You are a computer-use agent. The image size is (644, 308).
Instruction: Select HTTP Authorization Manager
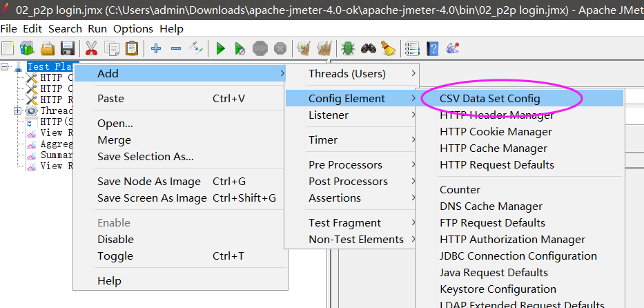[520, 240]
